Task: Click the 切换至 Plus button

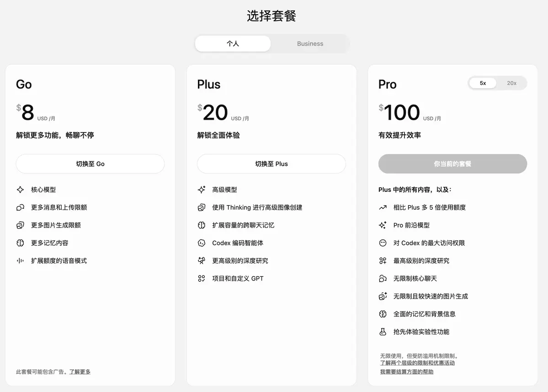Action: (x=271, y=164)
